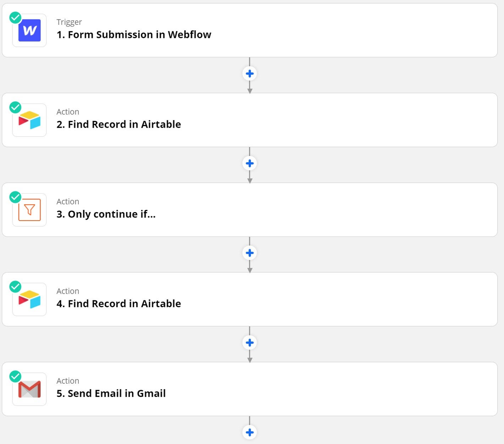
Task: Click the Airtable icon in step 4
Action: [29, 299]
